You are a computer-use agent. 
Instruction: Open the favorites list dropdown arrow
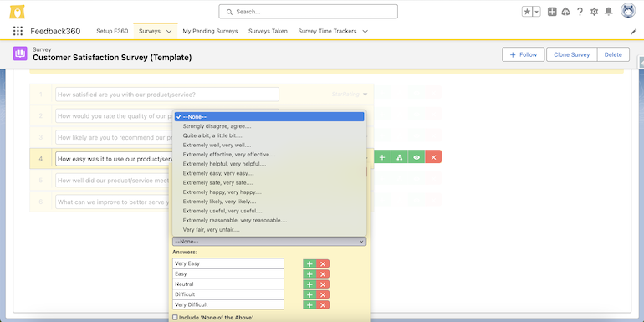point(536,12)
